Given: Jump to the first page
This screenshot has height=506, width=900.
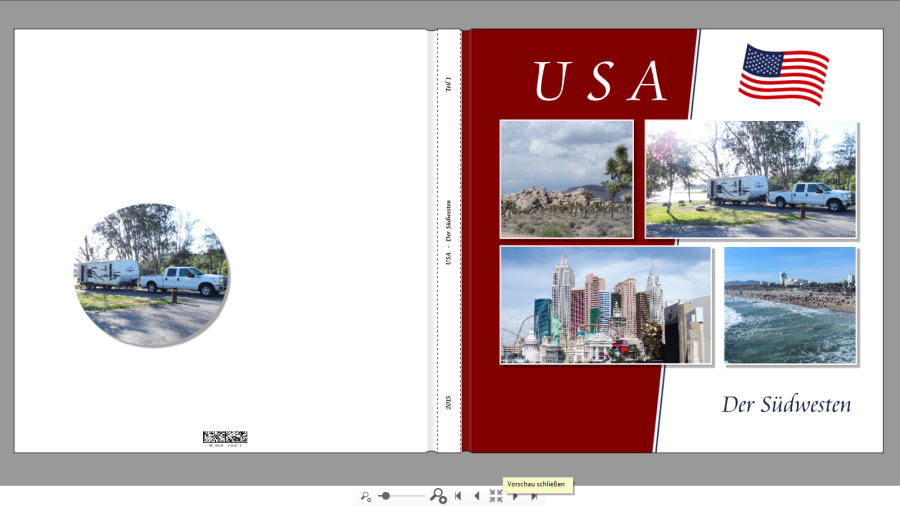Looking at the screenshot, I should pyautogui.click(x=458, y=496).
